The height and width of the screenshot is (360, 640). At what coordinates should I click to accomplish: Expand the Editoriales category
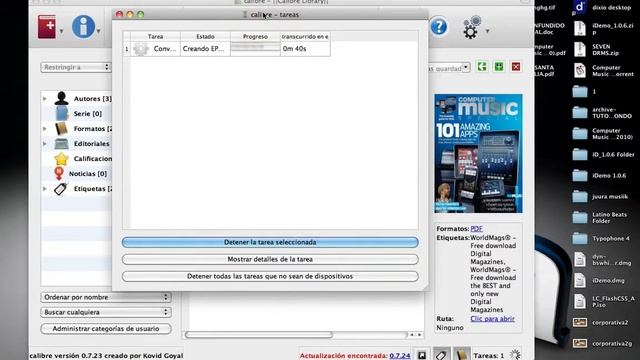[x=44, y=144]
